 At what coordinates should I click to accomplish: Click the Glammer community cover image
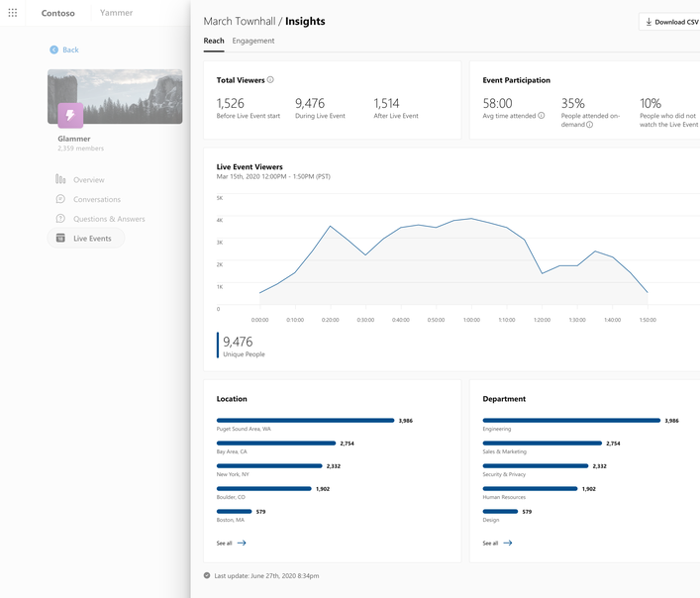(115, 96)
